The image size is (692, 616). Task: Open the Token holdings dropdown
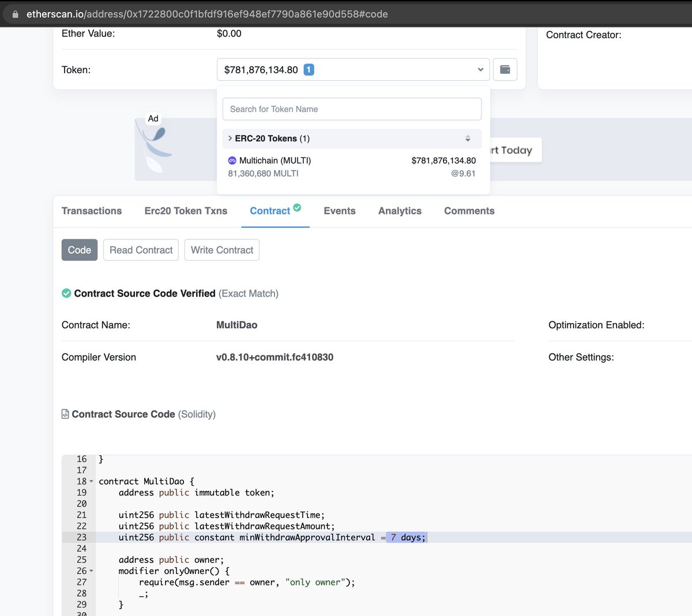pos(353,69)
